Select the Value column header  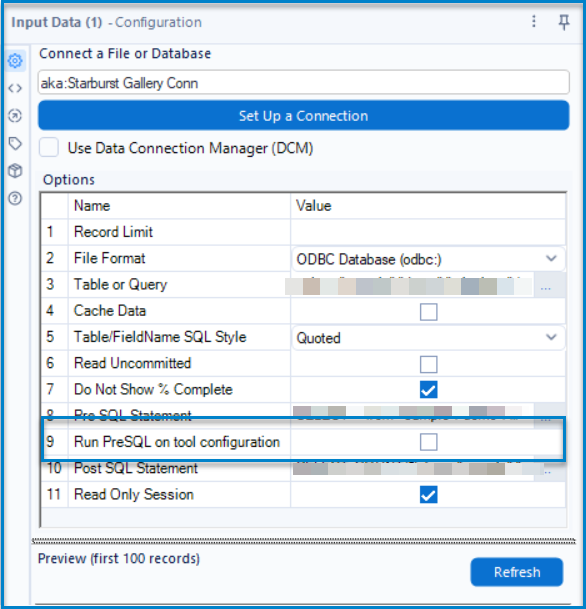pyautogui.click(x=313, y=205)
